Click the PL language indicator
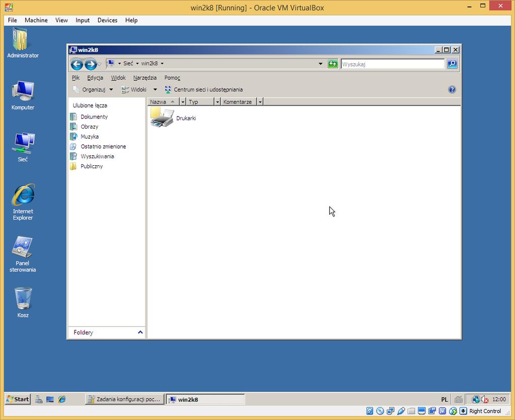Viewport: 515px width, 420px height. (x=445, y=399)
